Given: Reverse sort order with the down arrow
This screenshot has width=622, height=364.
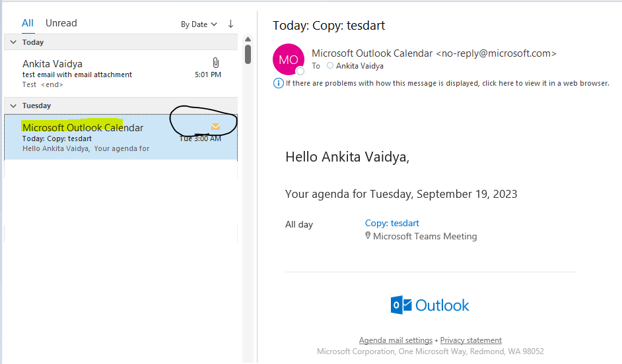Looking at the screenshot, I should click(230, 24).
